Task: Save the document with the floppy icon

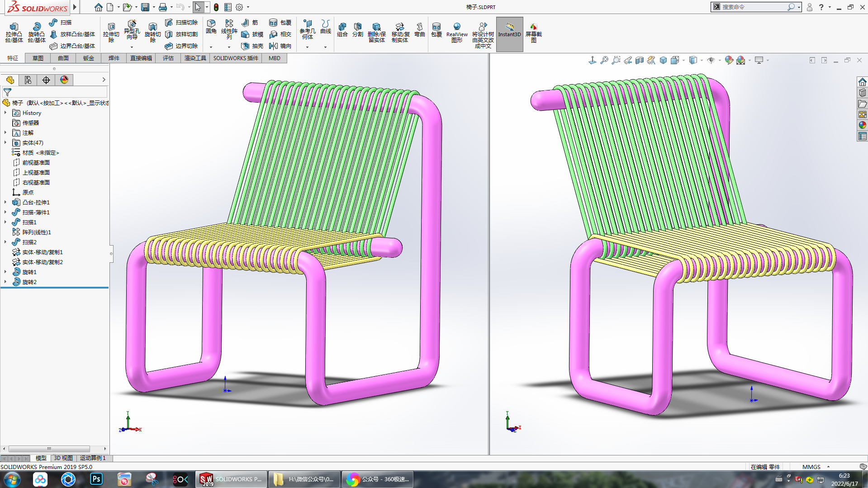Action: 145,7
